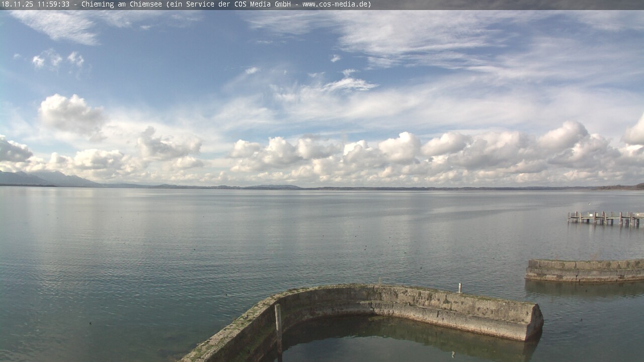Image resolution: width=644 pixels, height=362 pixels.
Task: Click the timestamp 18.11.25 11:59:33 overlay
Action: pyautogui.click(x=35, y=5)
